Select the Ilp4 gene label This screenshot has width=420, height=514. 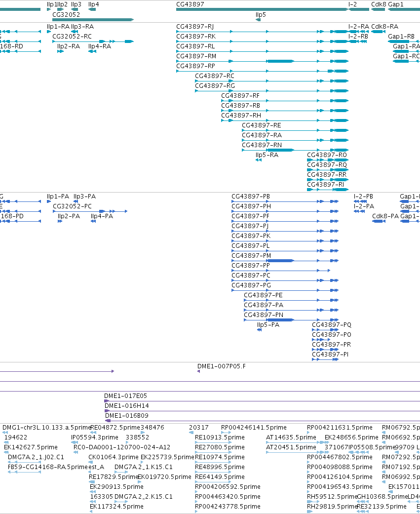[93, 4]
